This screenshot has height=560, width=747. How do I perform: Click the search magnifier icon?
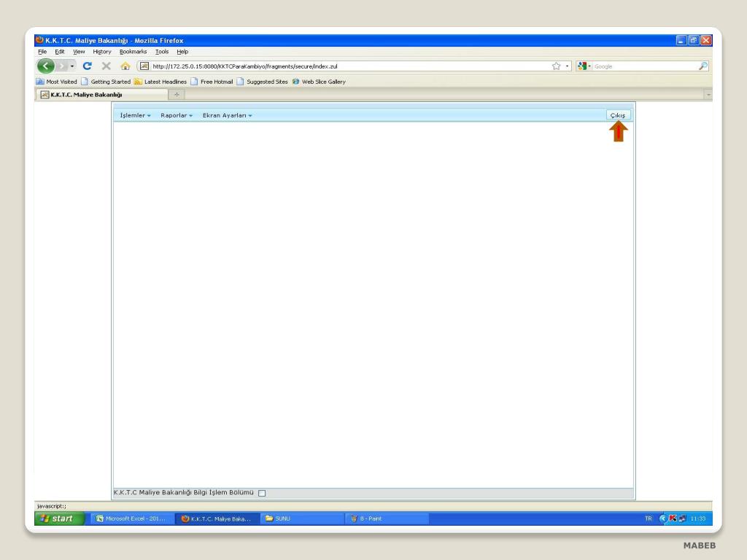click(x=703, y=66)
